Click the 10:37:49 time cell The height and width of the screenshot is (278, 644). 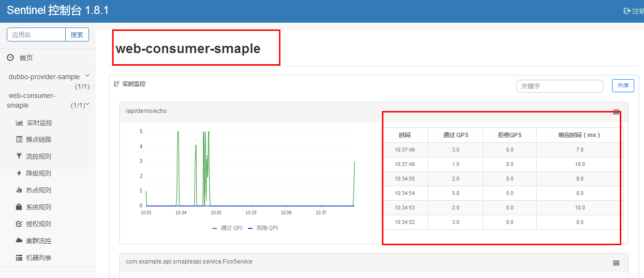point(405,150)
